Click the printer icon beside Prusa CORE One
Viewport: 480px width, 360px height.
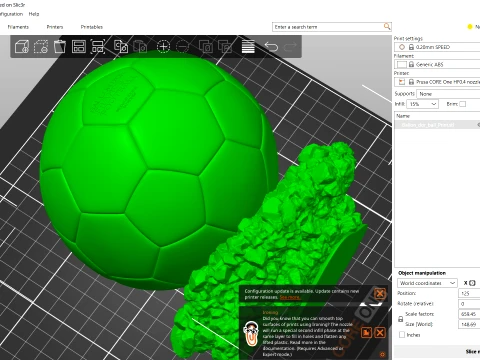click(x=402, y=82)
